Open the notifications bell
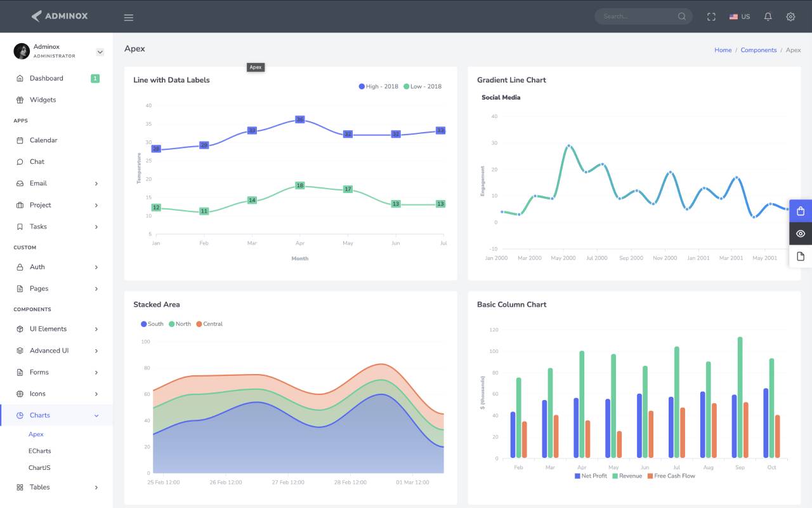 (768, 17)
